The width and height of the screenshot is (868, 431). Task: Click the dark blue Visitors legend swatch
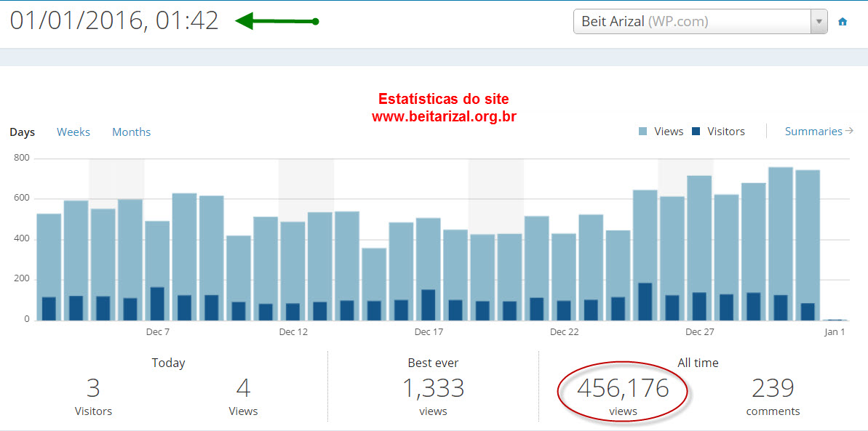pos(696,132)
